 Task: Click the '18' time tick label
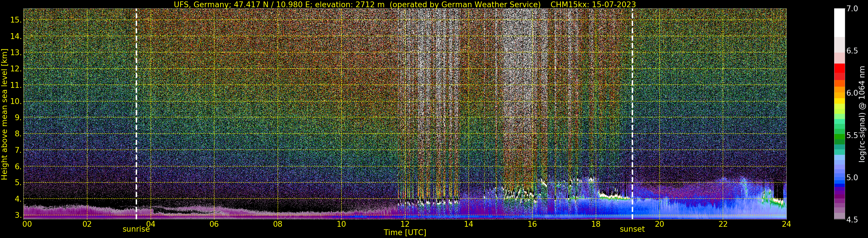pyautogui.click(x=596, y=224)
